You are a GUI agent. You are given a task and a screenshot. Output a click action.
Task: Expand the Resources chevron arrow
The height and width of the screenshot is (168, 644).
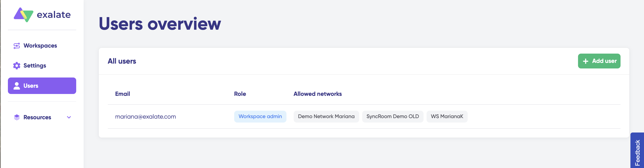click(69, 117)
